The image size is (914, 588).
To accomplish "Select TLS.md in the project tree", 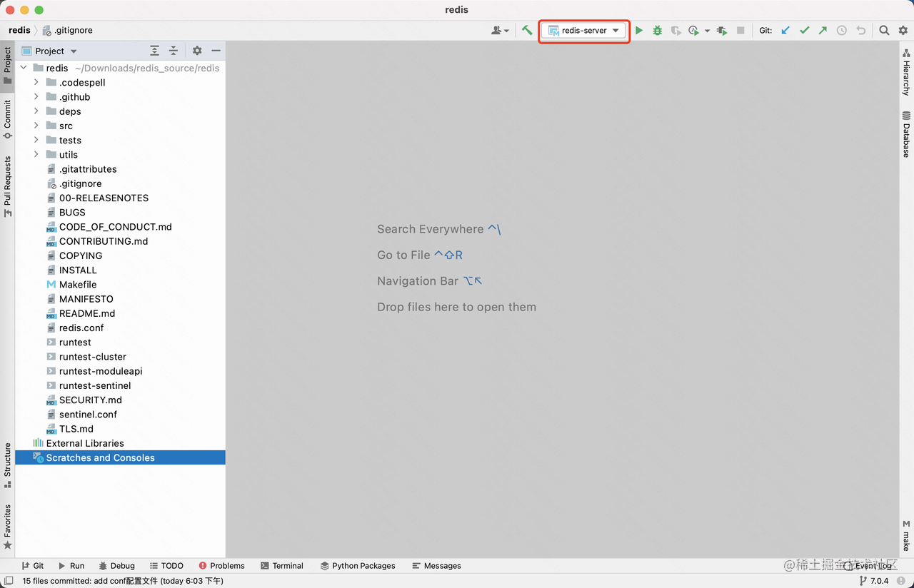I will pos(76,429).
